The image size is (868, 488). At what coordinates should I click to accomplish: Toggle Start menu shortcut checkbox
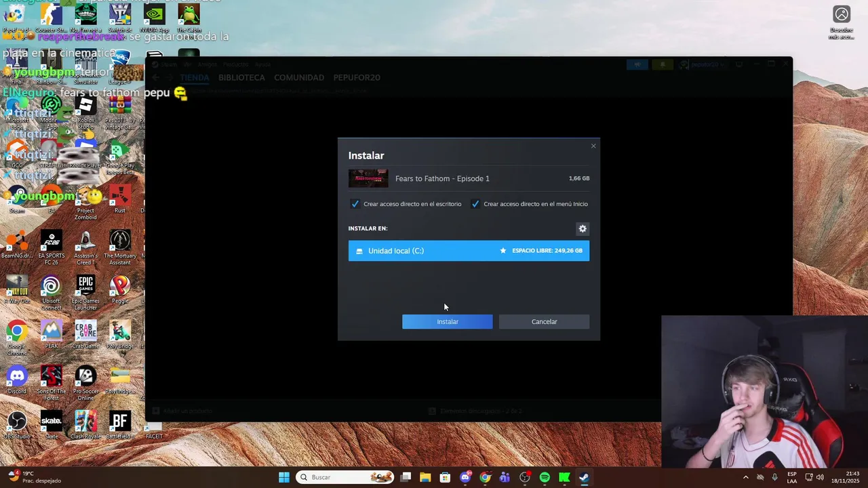coord(475,204)
